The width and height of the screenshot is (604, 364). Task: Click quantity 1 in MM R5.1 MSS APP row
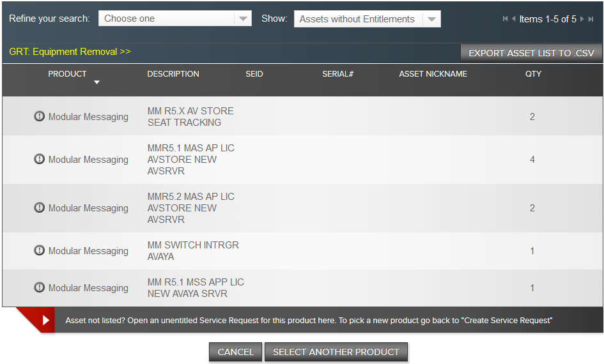[532, 288]
